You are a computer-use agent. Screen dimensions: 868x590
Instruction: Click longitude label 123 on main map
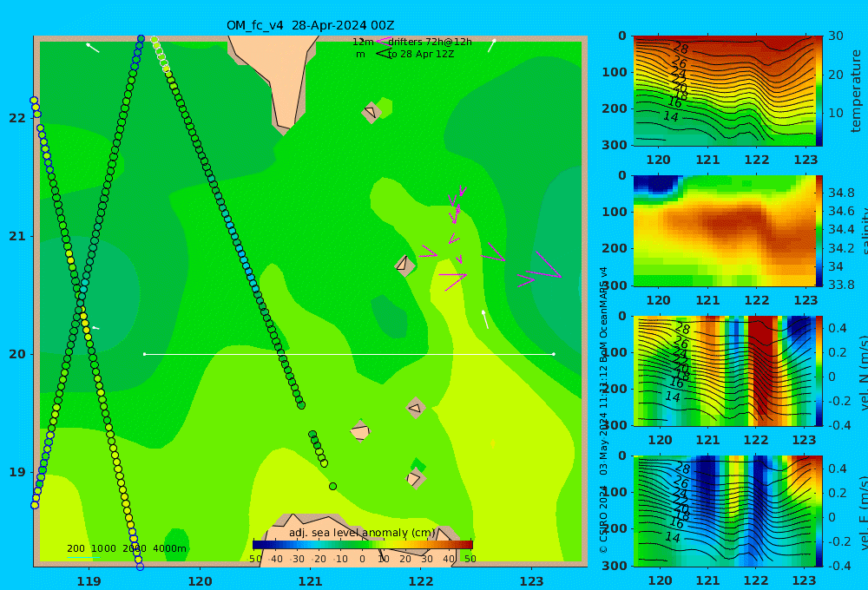point(531,581)
